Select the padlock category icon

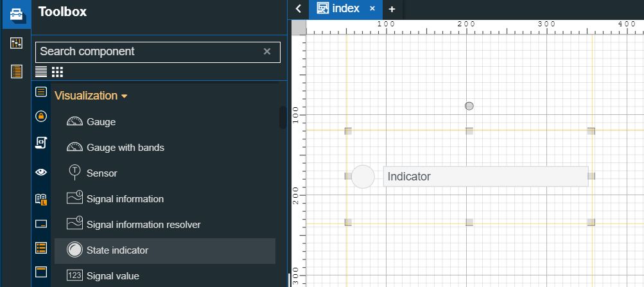[x=41, y=116]
